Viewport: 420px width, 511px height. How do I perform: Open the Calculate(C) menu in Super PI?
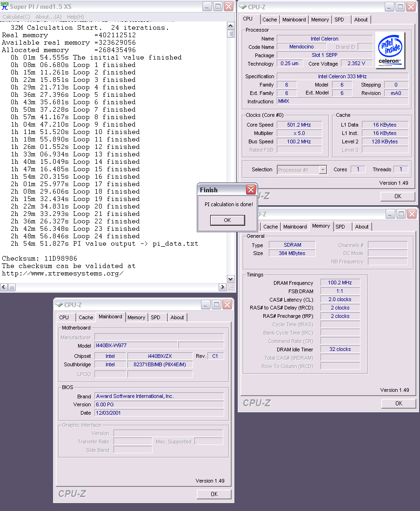click(x=16, y=17)
